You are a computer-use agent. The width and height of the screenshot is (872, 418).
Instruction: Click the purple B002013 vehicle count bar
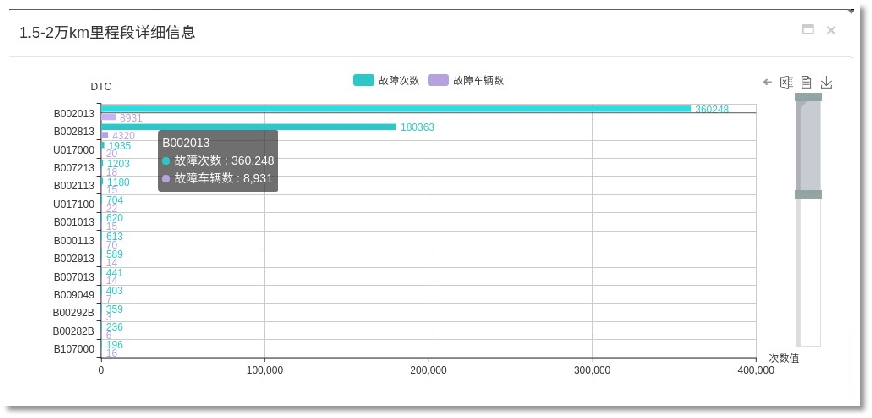[x=108, y=117]
